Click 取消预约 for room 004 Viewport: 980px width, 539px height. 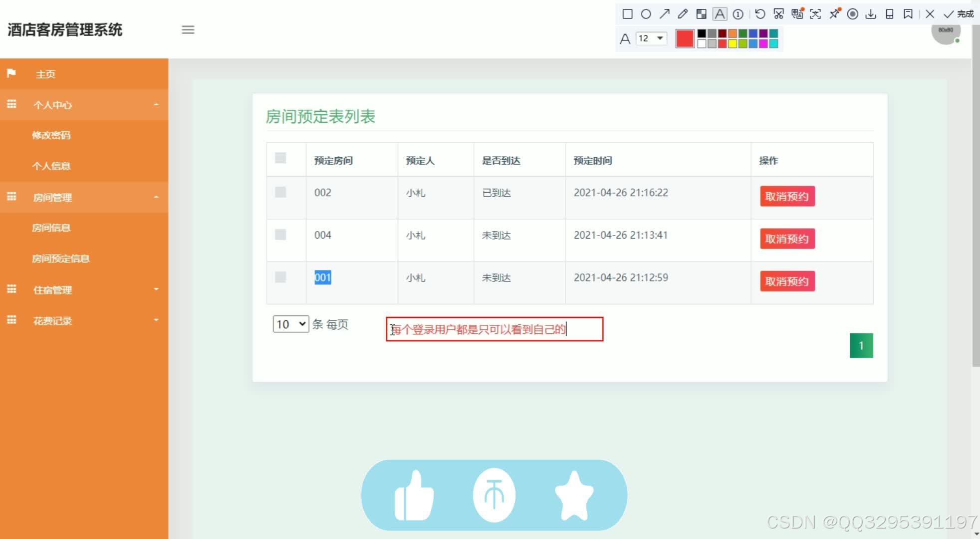tap(787, 239)
